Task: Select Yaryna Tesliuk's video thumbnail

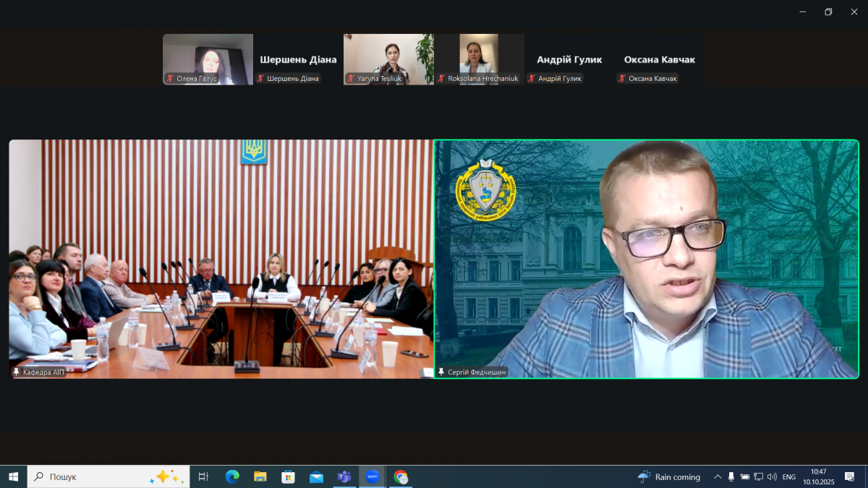Action: (x=388, y=58)
